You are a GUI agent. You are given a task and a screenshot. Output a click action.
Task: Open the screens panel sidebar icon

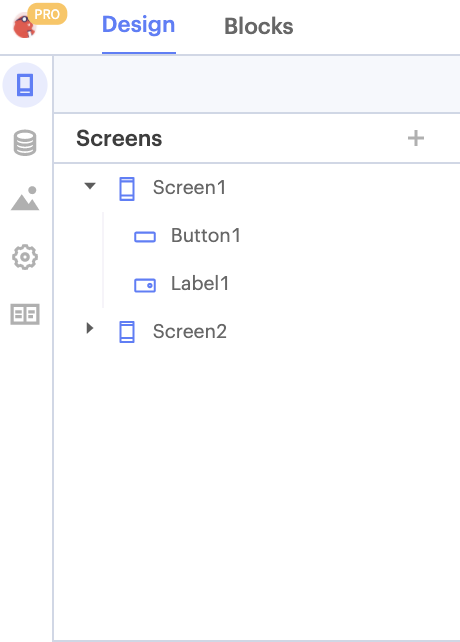click(25, 85)
